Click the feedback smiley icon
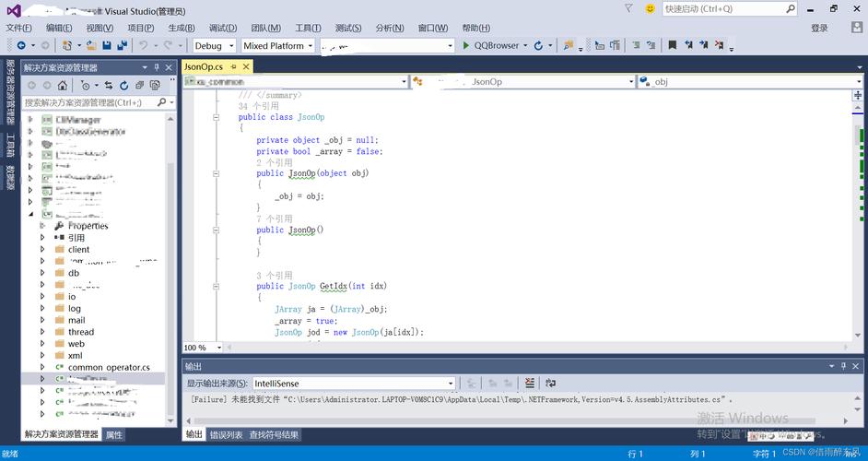This screenshot has height=461, width=868. [650, 9]
